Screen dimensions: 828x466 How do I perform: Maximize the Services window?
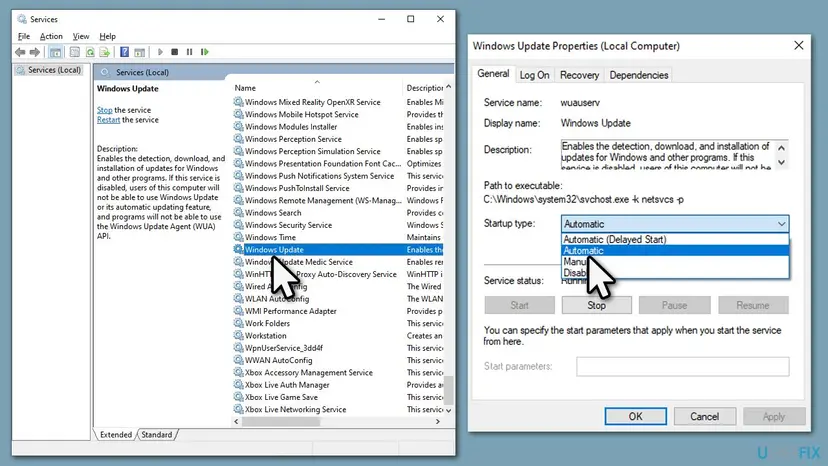pyautogui.click(x=410, y=19)
